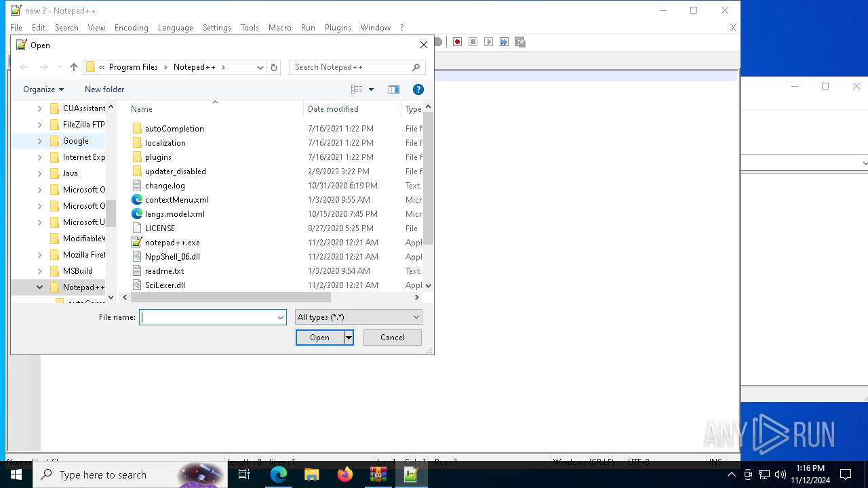
Task: Expand the FileZilla FTP folder node
Action: [39, 125]
